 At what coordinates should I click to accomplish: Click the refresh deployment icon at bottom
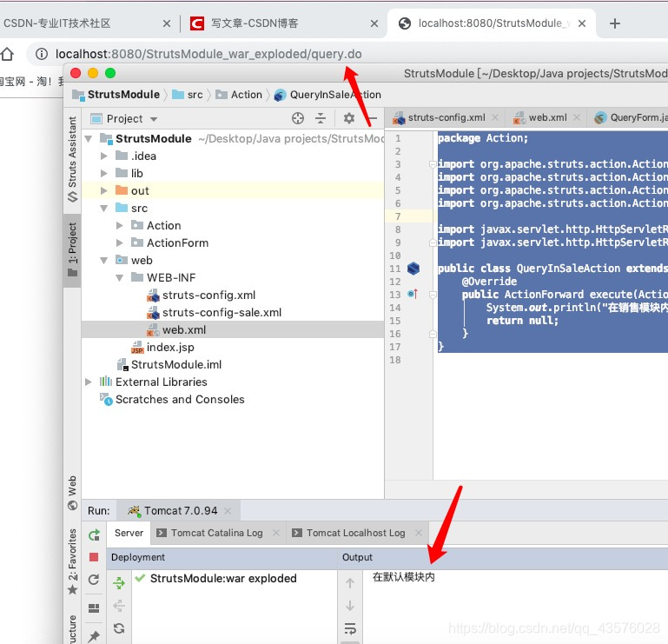(119, 627)
